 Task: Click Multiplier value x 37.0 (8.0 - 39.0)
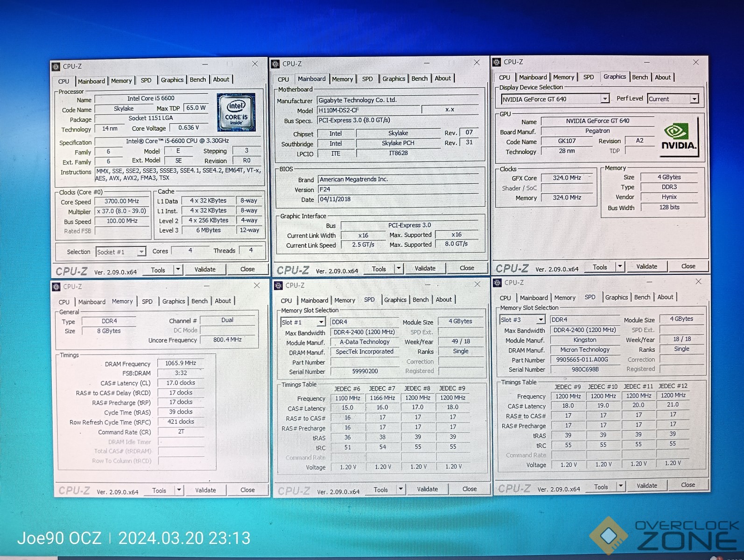click(x=122, y=211)
